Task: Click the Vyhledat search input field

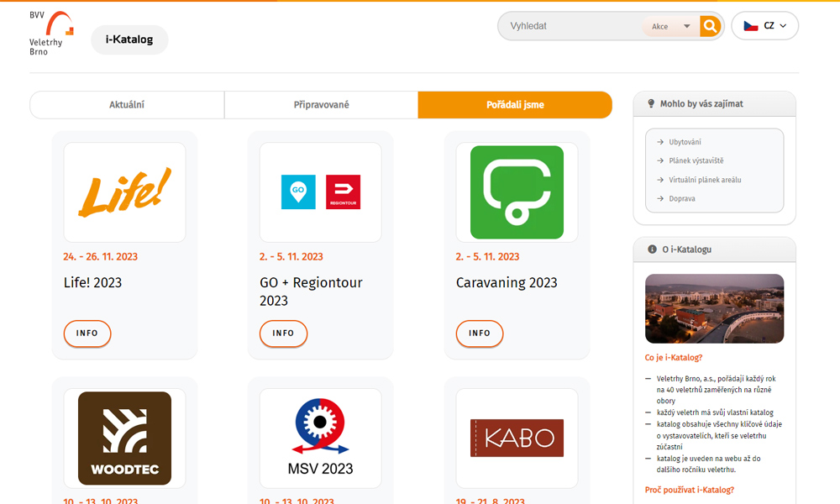Action: (570, 26)
